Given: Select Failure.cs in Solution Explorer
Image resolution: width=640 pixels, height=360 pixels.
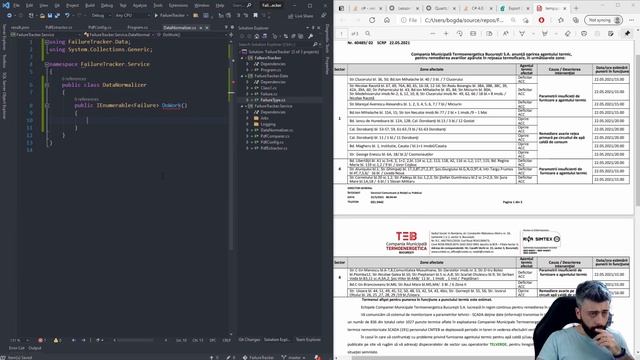Looking at the screenshot, I should tap(269, 94).
